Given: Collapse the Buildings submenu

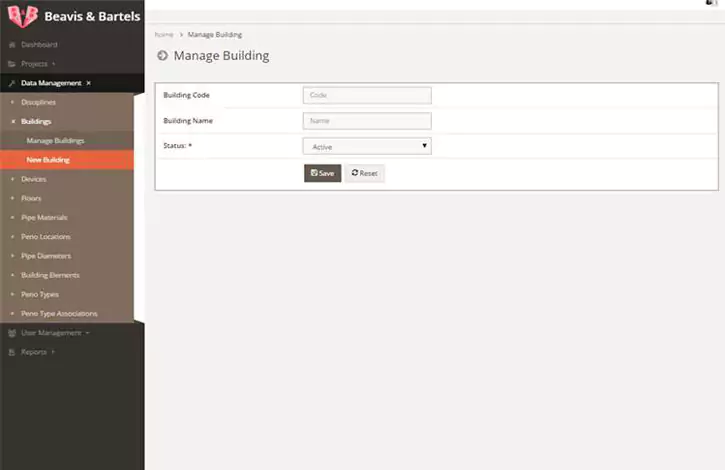Looking at the screenshot, I should click(36, 121).
